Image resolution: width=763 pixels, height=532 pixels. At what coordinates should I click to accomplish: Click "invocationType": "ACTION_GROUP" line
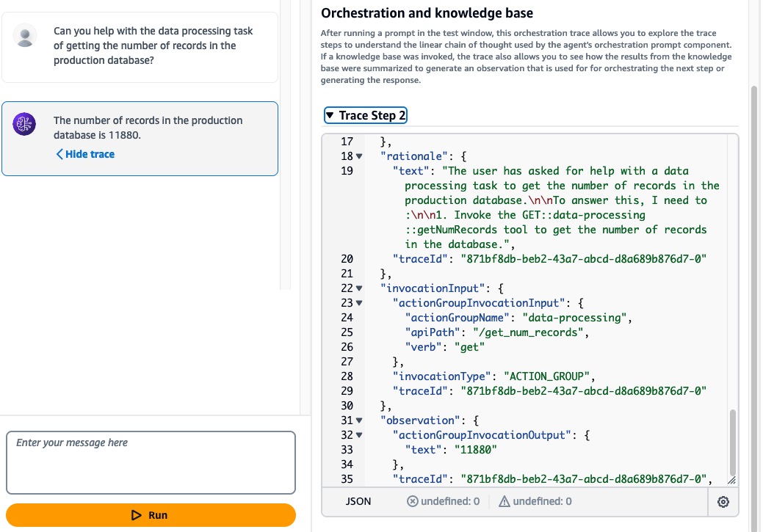[493, 376]
